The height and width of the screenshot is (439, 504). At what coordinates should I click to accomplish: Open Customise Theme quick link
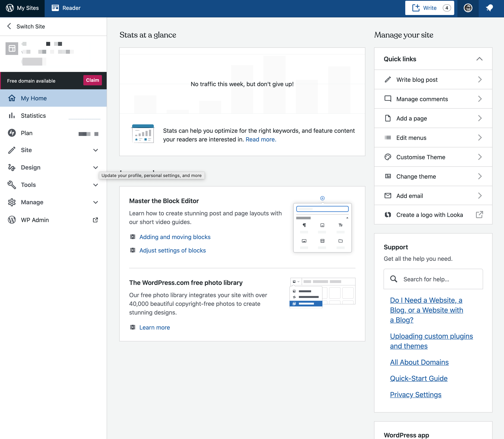[x=433, y=157]
